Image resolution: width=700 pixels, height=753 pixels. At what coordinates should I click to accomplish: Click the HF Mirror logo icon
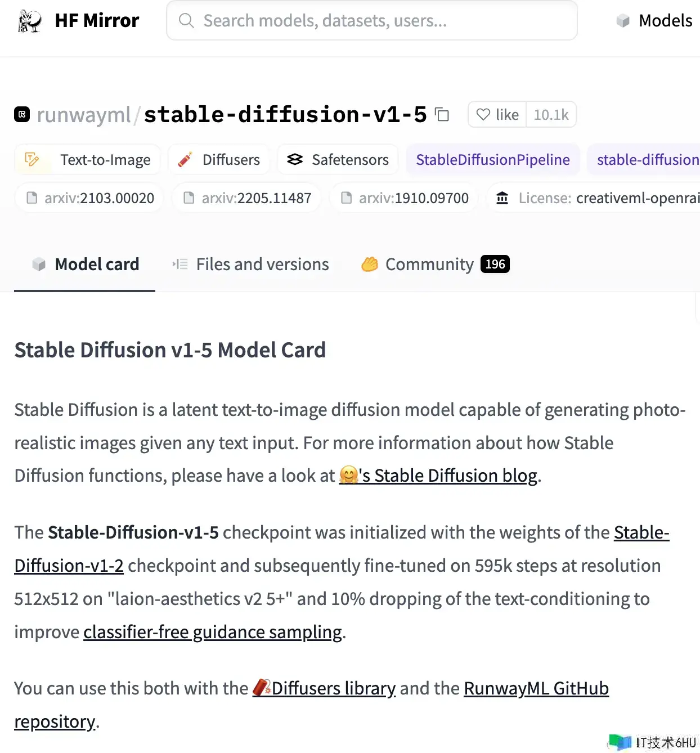click(x=29, y=21)
